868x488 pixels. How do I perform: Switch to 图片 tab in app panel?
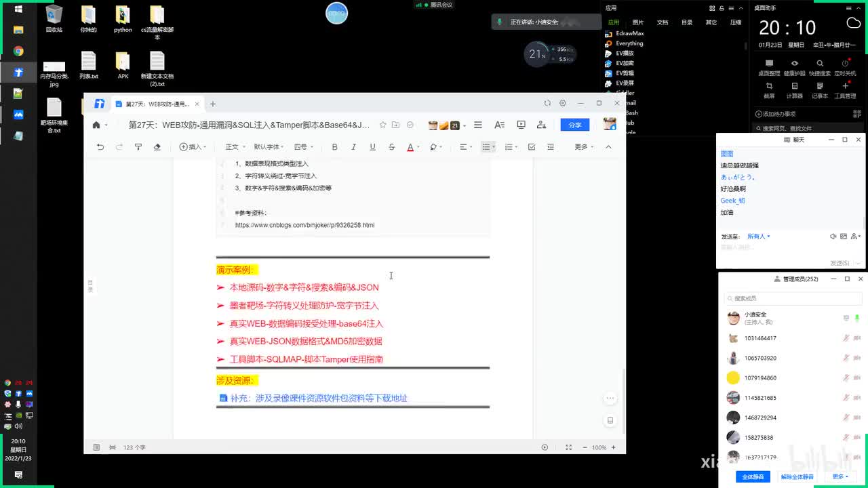click(637, 22)
